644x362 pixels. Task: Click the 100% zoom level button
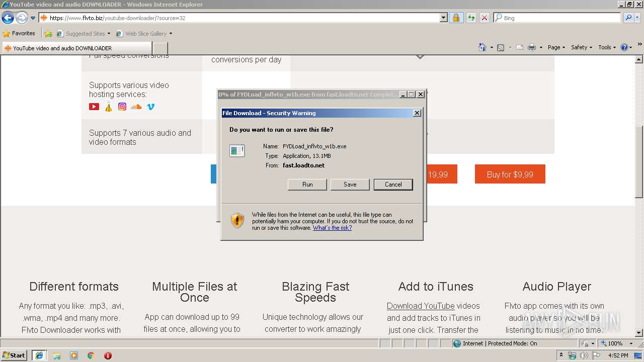pyautogui.click(x=612, y=343)
